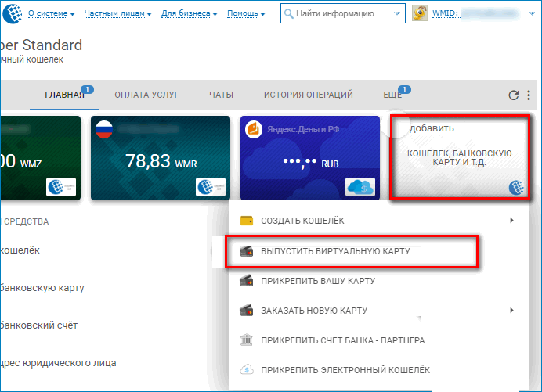Click the yellow wallet icon beside 'Создать кошелёк'

[247, 221]
